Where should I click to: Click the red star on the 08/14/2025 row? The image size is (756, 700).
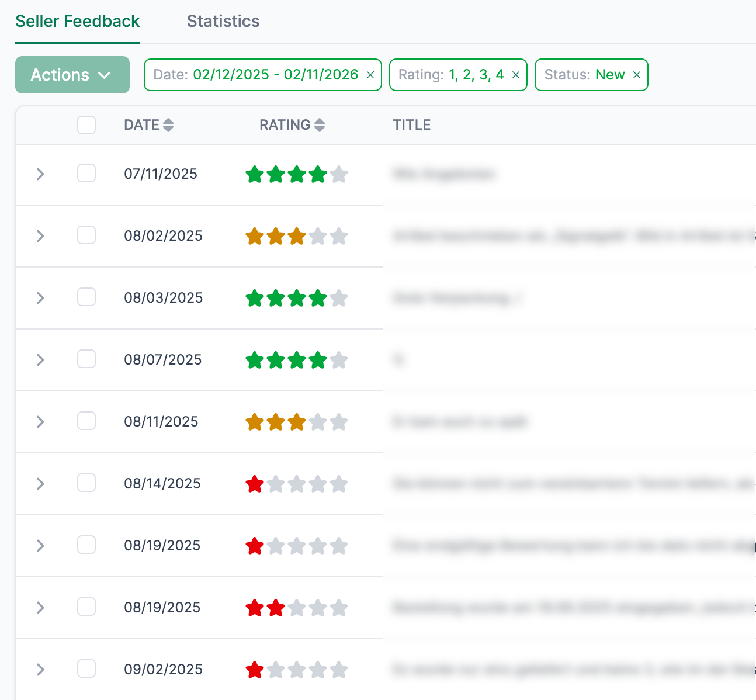(x=255, y=484)
